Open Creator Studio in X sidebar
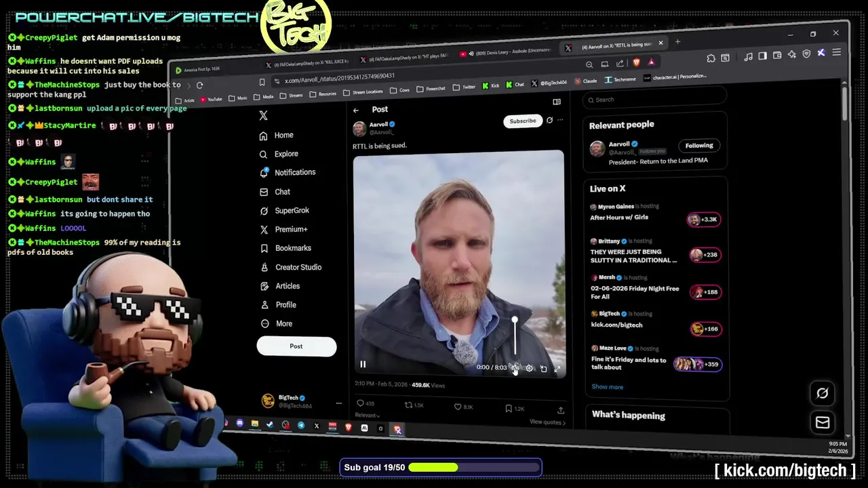Viewport: 868px width, 488px height. click(x=291, y=267)
